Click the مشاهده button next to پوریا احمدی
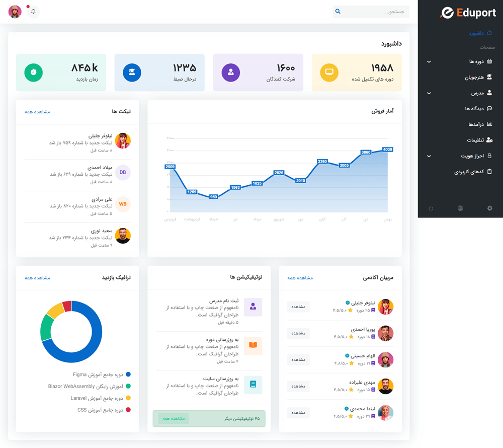The image size is (503, 448). tap(298, 333)
